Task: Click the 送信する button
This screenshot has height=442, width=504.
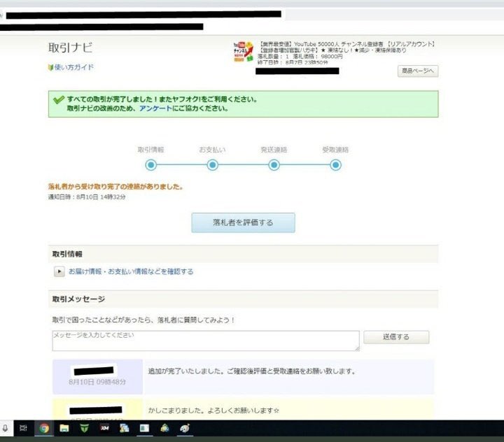Action: [396, 337]
